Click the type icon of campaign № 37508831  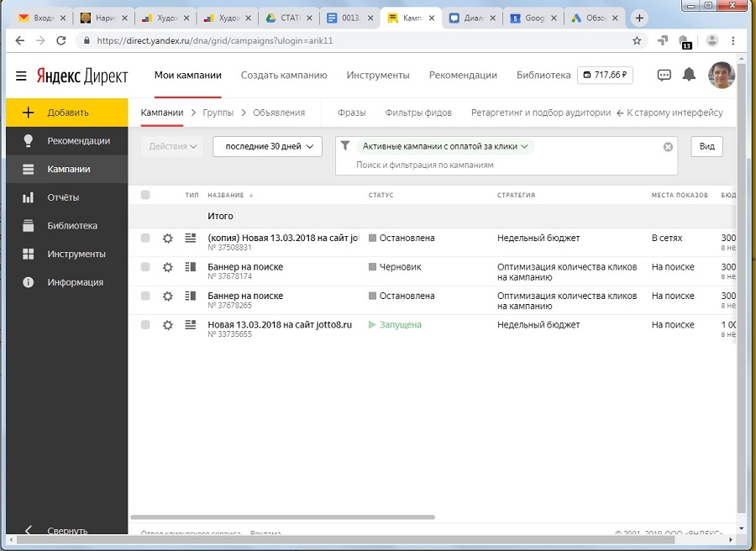click(x=191, y=238)
